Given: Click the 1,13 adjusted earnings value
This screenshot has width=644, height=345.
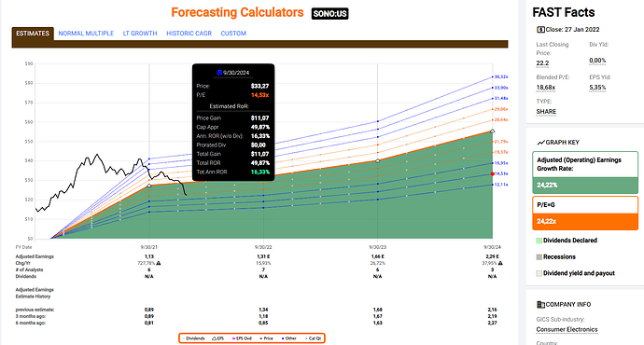Looking at the screenshot, I should (148, 256).
